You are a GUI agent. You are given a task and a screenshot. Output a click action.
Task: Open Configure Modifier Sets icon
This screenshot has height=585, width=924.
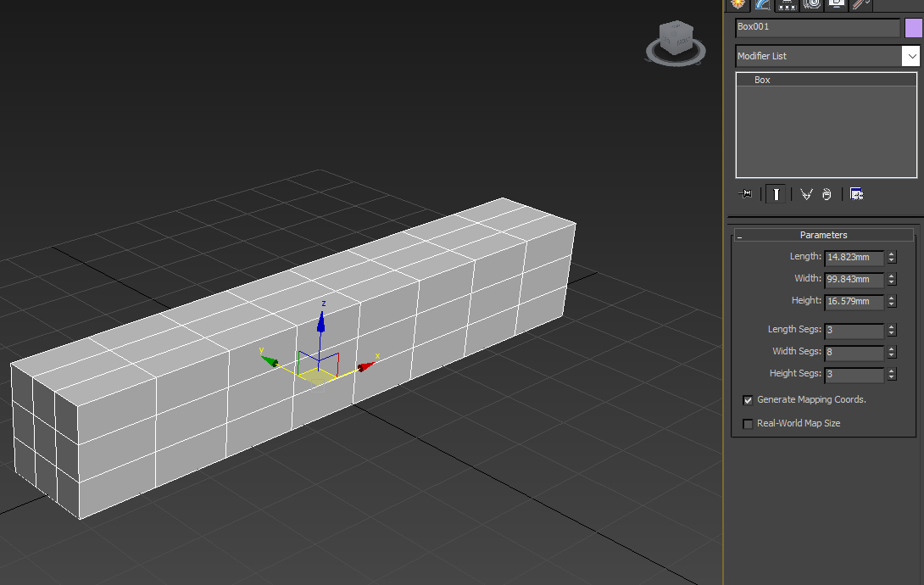pyautogui.click(x=856, y=194)
